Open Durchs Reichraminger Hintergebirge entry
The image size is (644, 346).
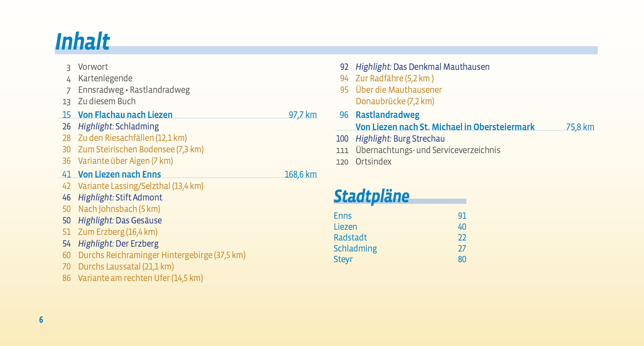[x=162, y=255]
